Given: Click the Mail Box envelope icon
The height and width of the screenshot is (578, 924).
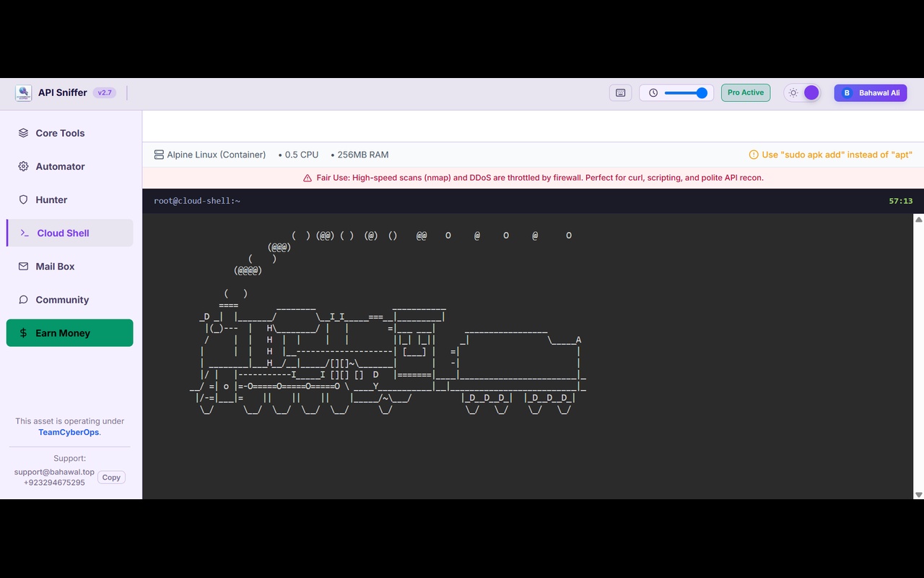Looking at the screenshot, I should 23,266.
